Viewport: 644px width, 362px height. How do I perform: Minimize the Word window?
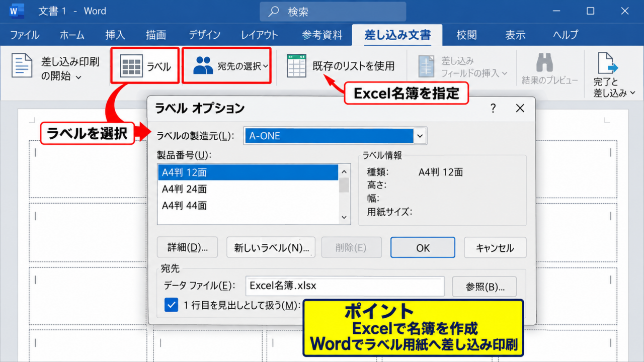click(556, 11)
